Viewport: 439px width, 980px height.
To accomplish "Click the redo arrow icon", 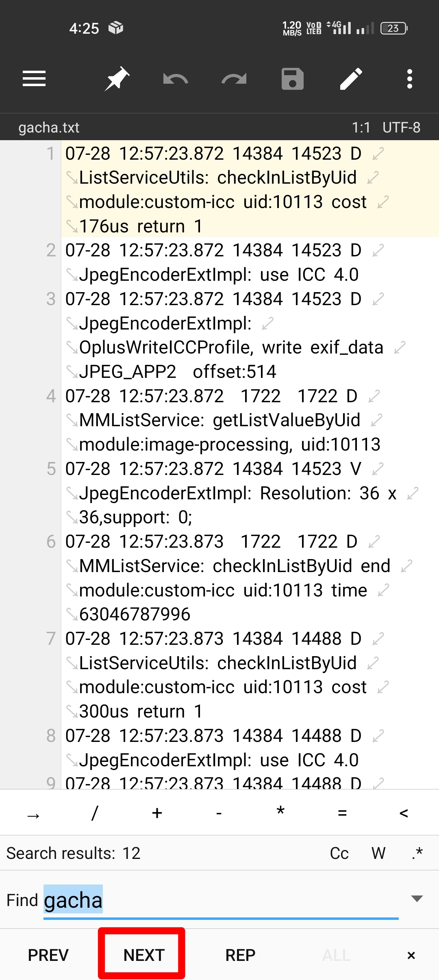I will [234, 79].
